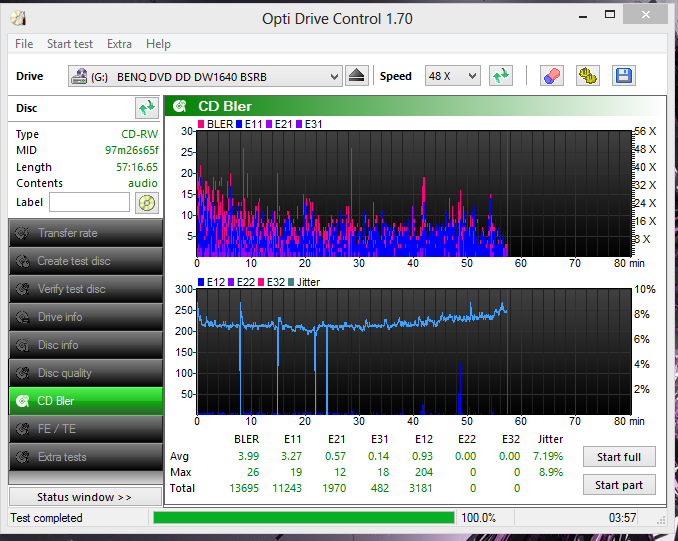The height and width of the screenshot is (541, 678).
Task: Click the upper BLER error chart
Action: click(414, 194)
